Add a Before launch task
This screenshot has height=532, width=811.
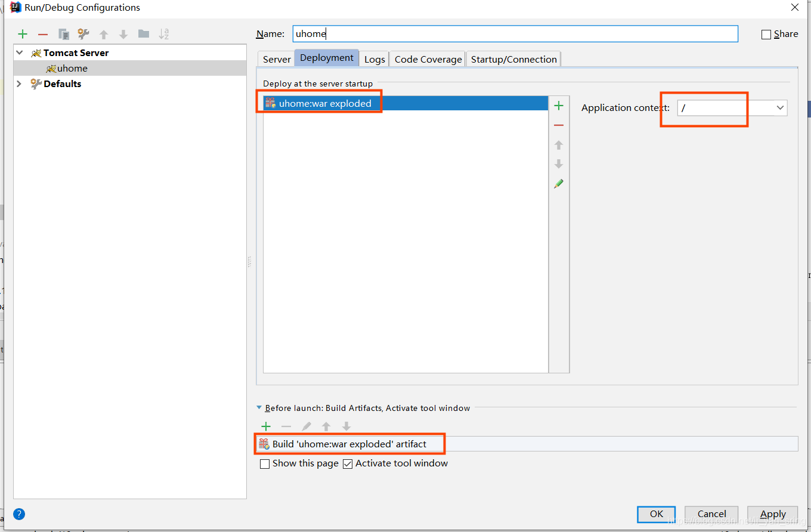[266, 426]
